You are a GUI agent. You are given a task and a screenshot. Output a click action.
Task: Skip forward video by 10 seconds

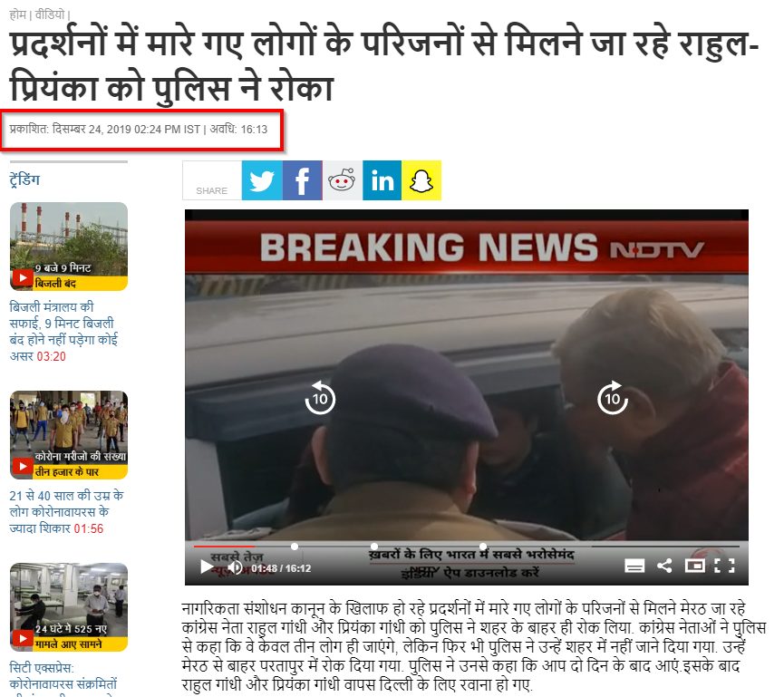click(613, 398)
